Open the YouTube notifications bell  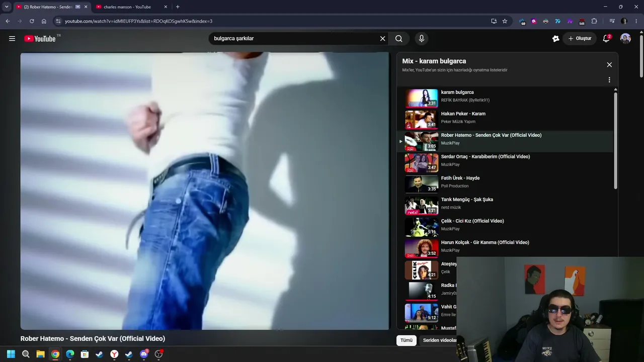point(606,39)
